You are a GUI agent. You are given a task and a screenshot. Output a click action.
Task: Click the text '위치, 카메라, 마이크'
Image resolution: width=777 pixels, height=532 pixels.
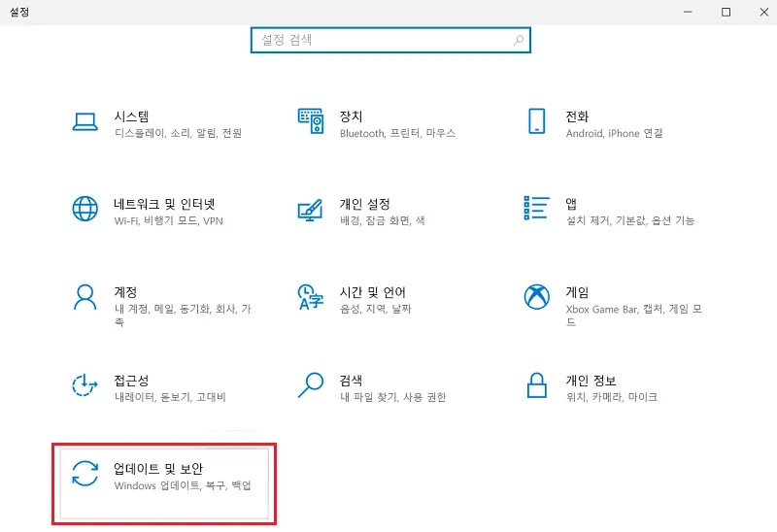612,397
